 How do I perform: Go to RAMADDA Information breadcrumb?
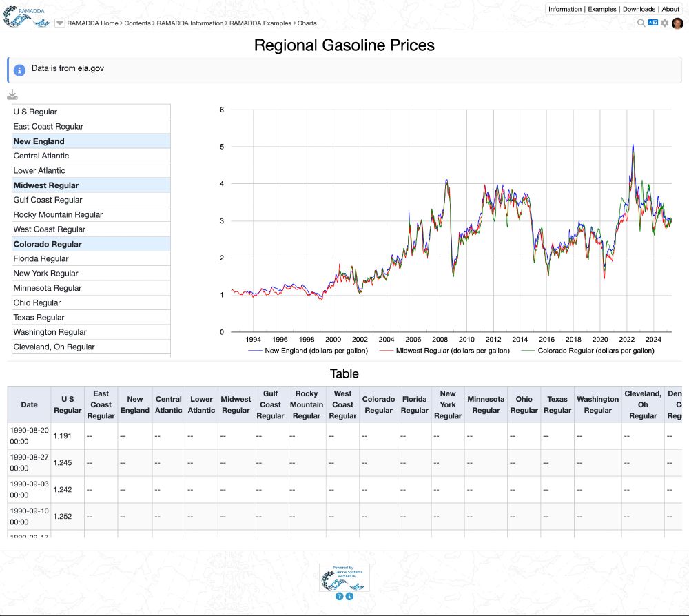coord(190,23)
